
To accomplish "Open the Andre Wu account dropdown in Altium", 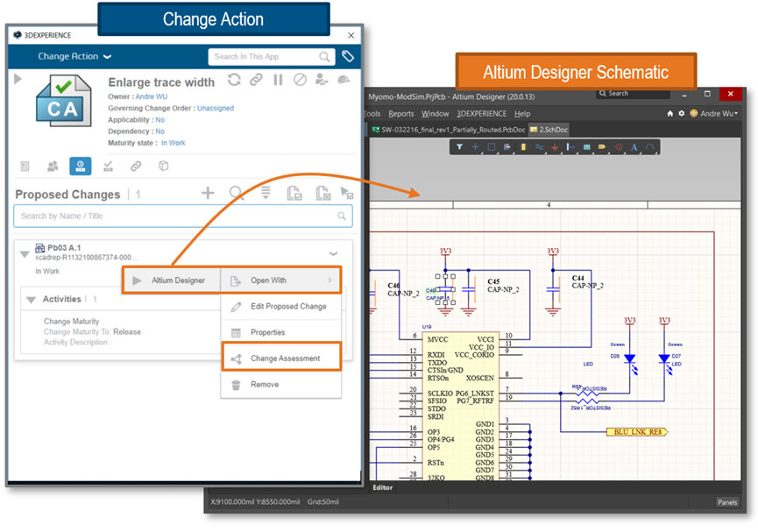I will pyautogui.click(x=714, y=114).
